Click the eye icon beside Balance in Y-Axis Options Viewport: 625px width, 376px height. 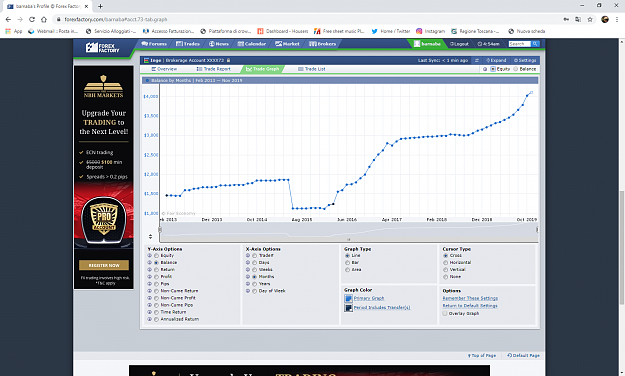[x=149, y=263]
